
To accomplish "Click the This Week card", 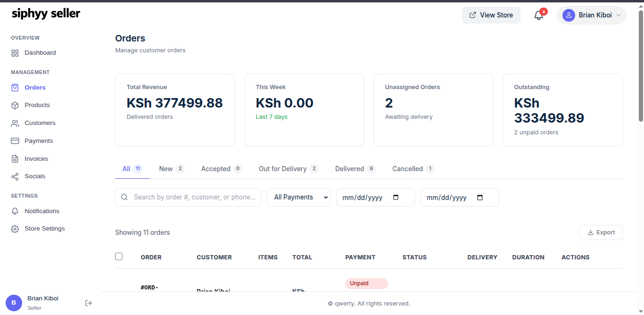I will tap(304, 110).
